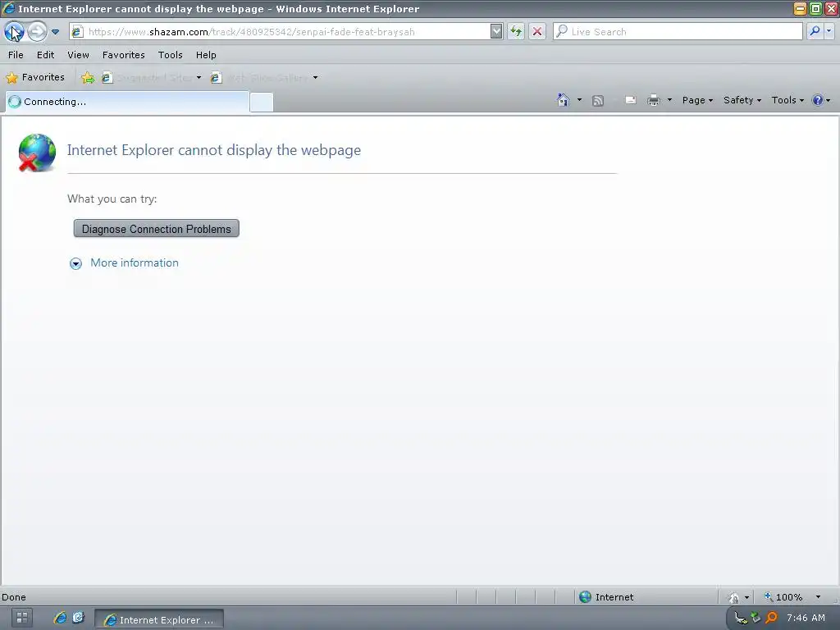The image size is (840, 630).
Task: Click the More information link
Action: (135, 262)
